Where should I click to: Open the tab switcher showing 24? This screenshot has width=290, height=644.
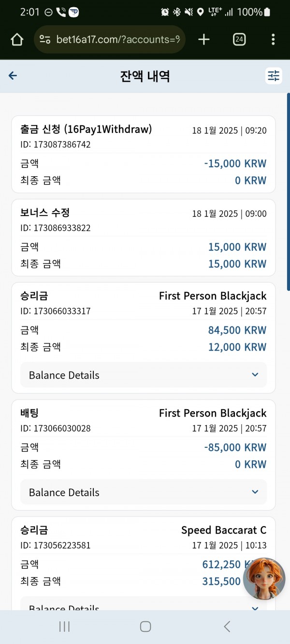(239, 40)
